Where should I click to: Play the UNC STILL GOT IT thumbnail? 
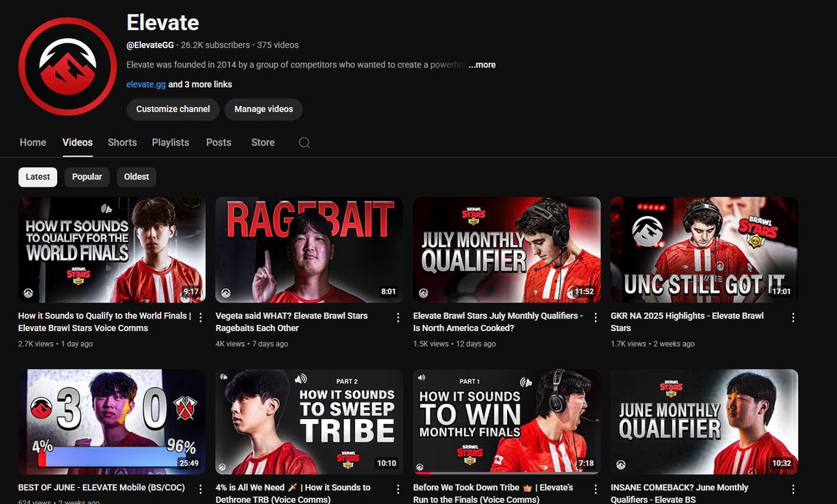[704, 250]
